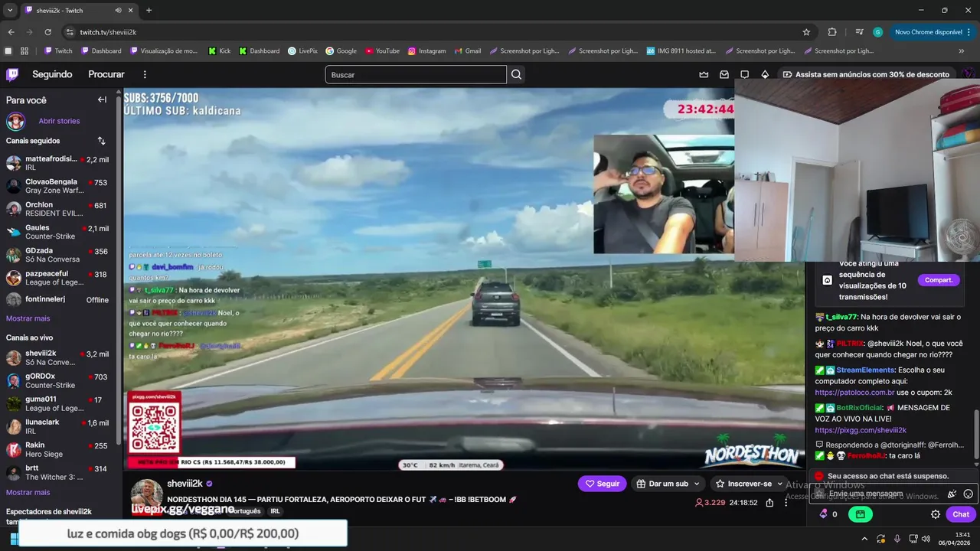Open the emote picker smiley in chat
The image size is (980, 551).
point(969,494)
